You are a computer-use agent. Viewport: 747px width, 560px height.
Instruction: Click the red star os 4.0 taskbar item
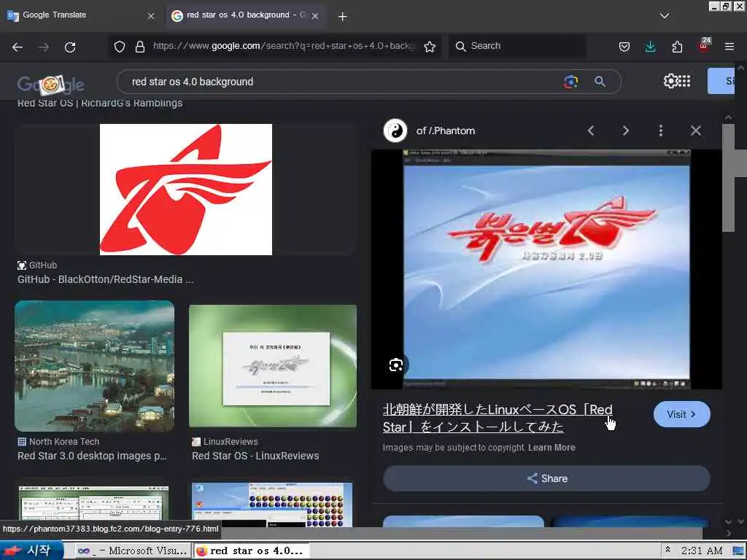coord(251,551)
